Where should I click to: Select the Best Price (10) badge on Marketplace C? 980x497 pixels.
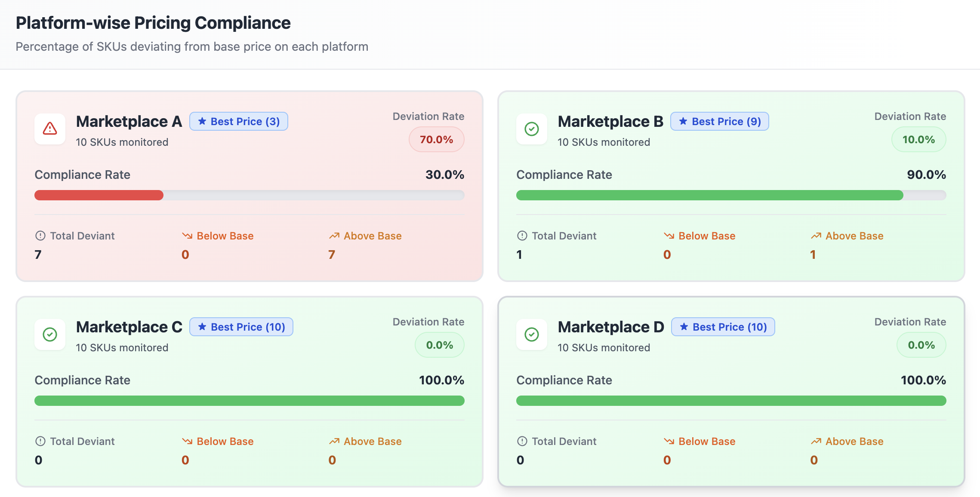pyautogui.click(x=241, y=327)
